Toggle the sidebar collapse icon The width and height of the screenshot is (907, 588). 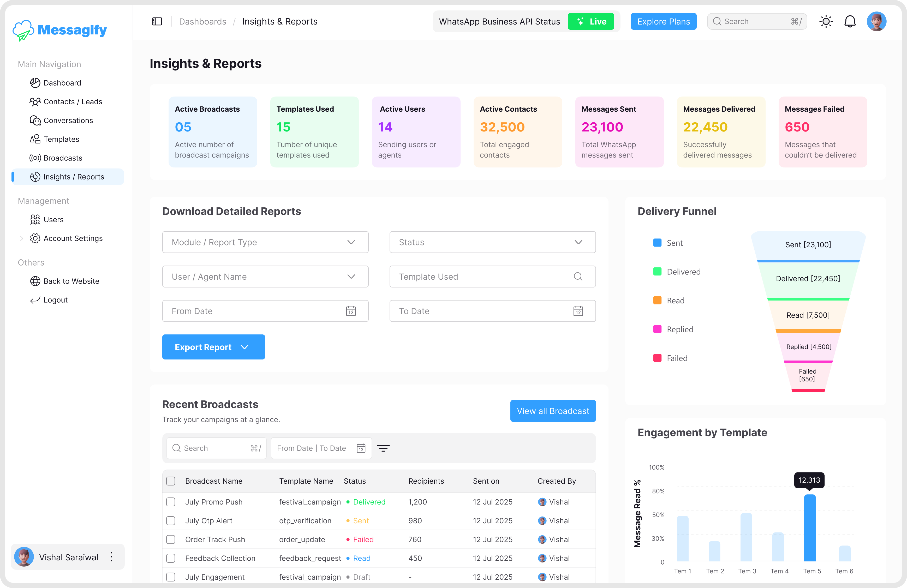(157, 21)
